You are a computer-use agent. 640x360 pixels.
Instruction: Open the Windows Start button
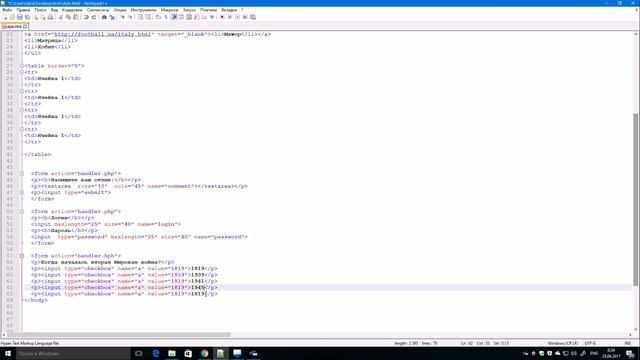pos(8,353)
